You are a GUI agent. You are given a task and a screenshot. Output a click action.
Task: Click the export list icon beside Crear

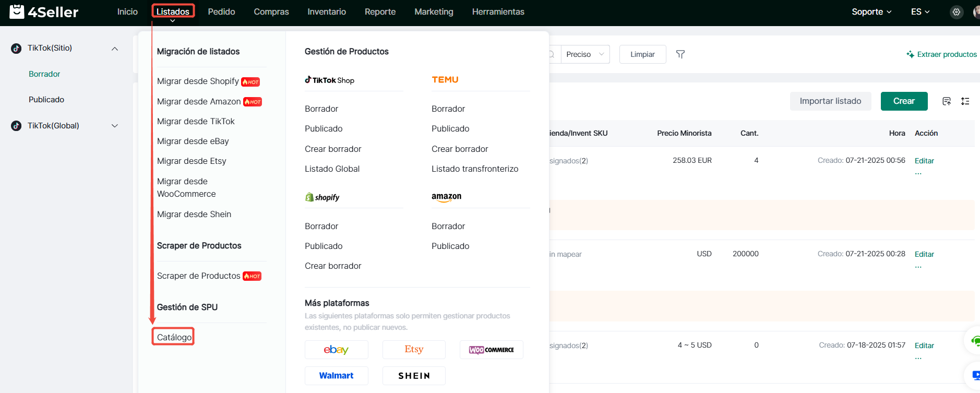pyautogui.click(x=947, y=101)
